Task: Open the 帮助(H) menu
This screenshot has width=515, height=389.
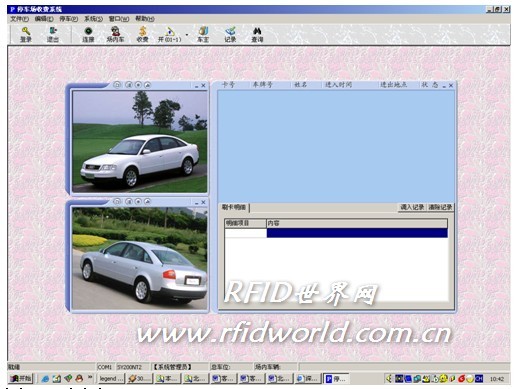Action: click(145, 19)
